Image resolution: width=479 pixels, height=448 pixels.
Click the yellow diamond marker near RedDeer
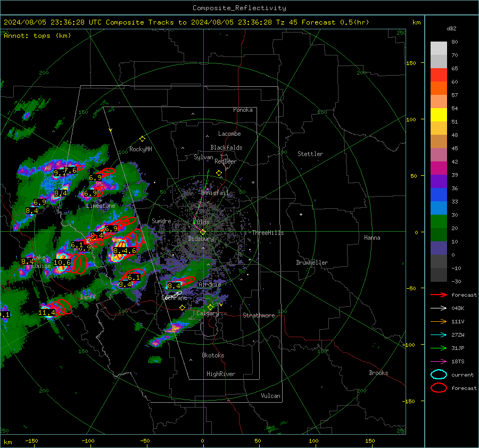coord(219,173)
